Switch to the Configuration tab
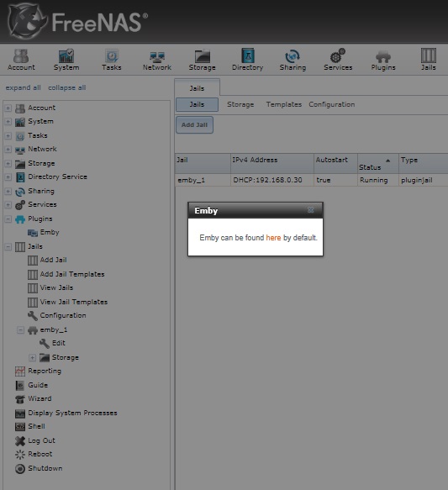Image resolution: width=448 pixels, height=490 pixels. tap(332, 104)
